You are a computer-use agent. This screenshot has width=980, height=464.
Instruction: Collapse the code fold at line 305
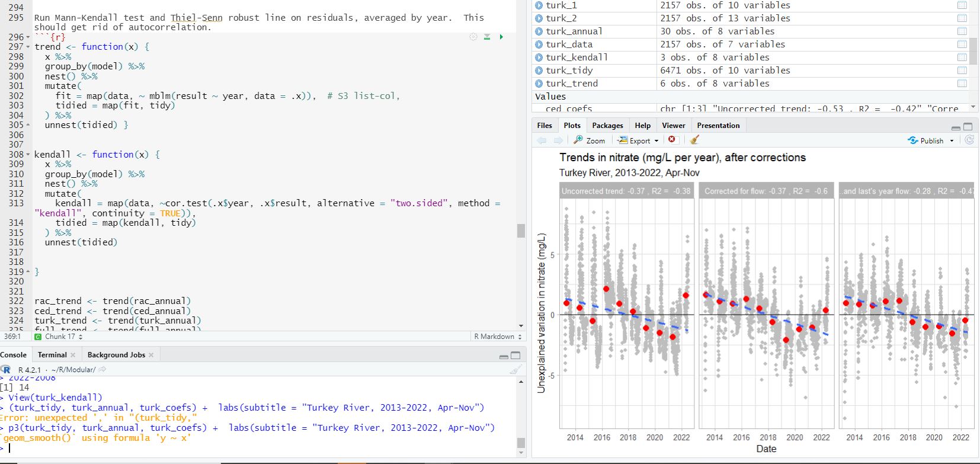[28, 125]
